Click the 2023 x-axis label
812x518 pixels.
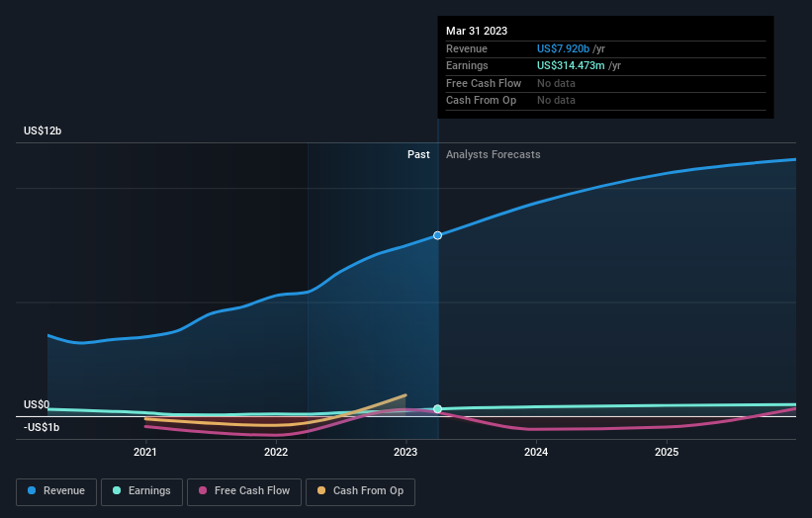406,452
